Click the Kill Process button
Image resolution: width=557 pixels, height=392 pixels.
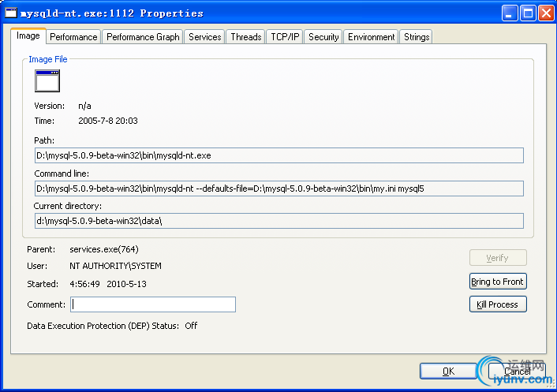coord(498,304)
